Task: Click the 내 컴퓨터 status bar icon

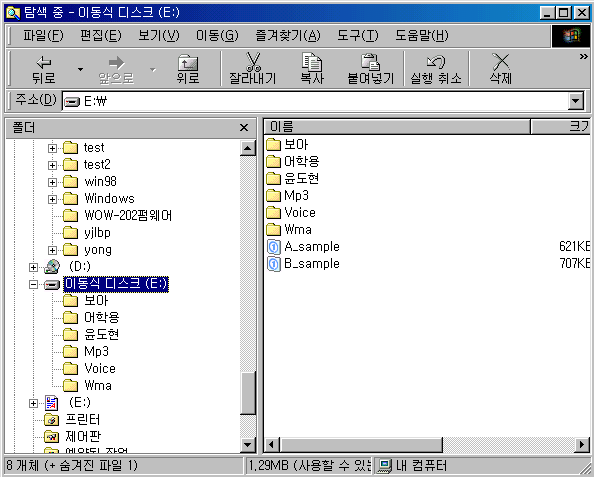Action: point(385,466)
